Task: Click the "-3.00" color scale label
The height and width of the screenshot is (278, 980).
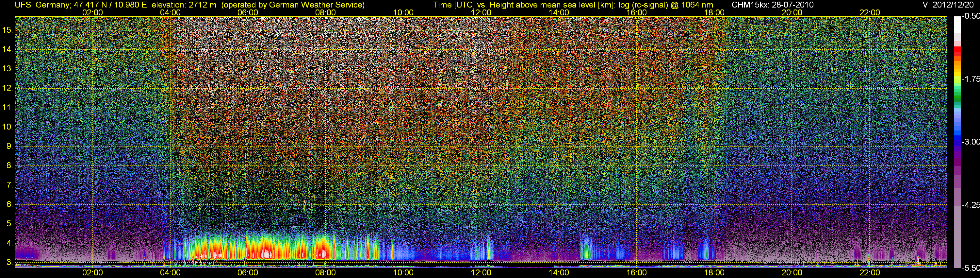Action: click(x=971, y=142)
